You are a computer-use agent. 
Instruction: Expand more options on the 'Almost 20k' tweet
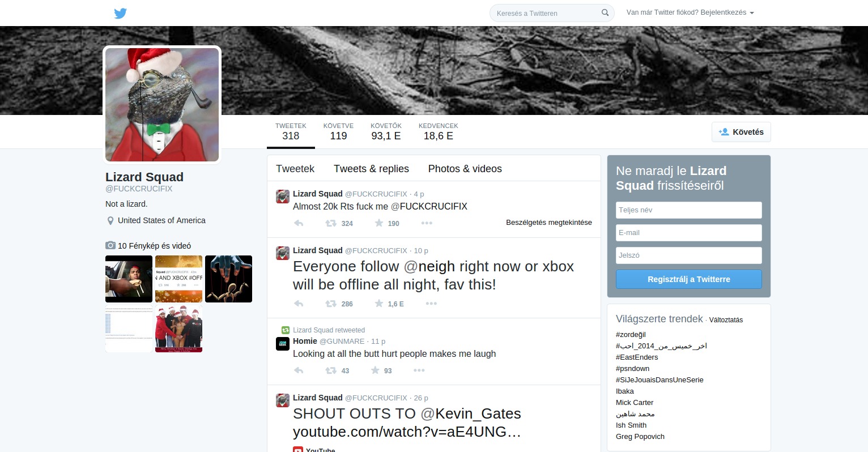coord(427,223)
